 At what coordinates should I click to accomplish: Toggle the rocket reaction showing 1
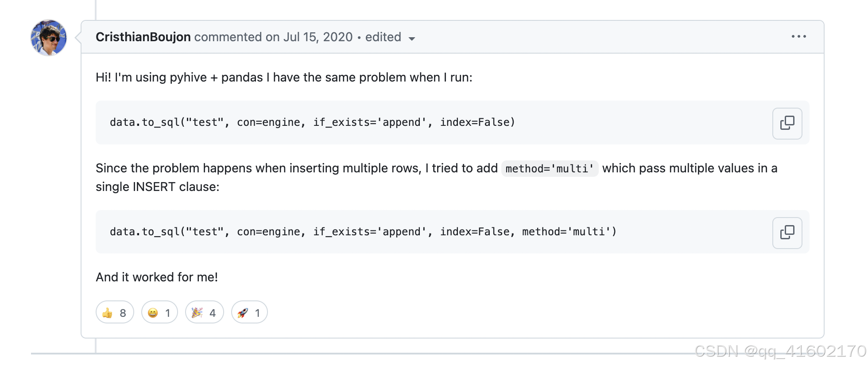tap(249, 312)
